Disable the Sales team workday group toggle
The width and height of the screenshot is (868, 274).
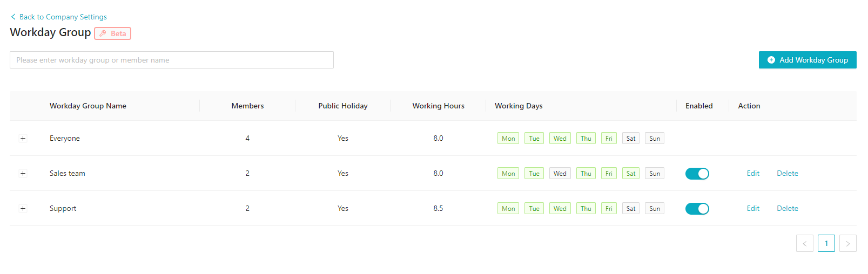pos(697,174)
